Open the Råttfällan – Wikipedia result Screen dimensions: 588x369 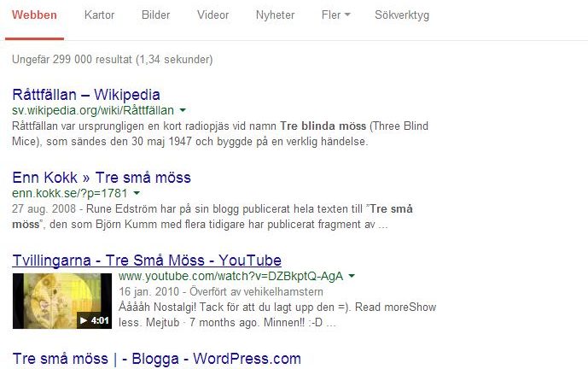coord(86,95)
